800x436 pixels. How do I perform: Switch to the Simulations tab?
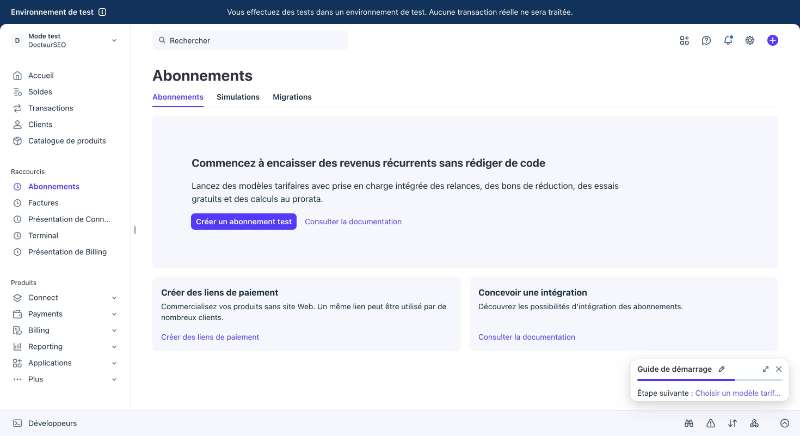pyautogui.click(x=238, y=97)
